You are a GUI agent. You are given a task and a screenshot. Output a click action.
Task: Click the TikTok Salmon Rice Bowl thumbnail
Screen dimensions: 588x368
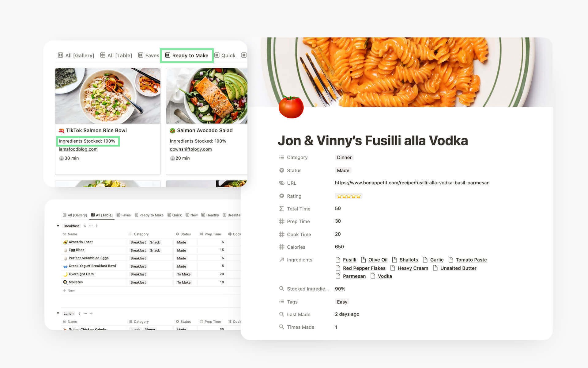(x=107, y=95)
